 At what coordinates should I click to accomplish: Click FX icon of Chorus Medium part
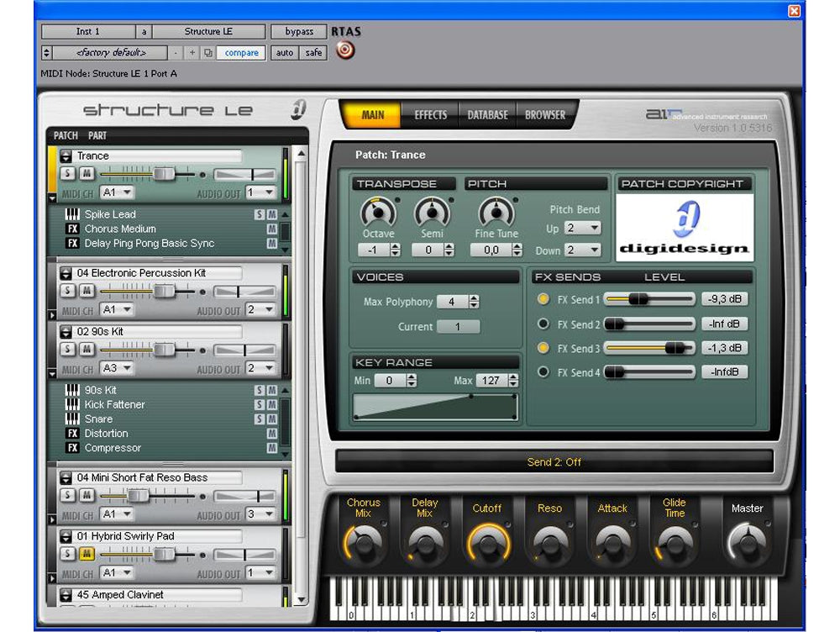pyautogui.click(x=72, y=229)
